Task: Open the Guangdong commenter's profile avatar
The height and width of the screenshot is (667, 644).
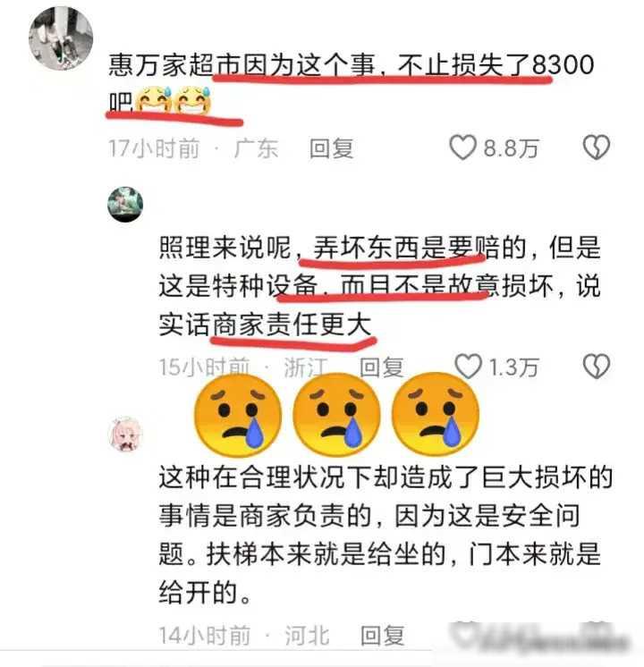Action: [61, 38]
